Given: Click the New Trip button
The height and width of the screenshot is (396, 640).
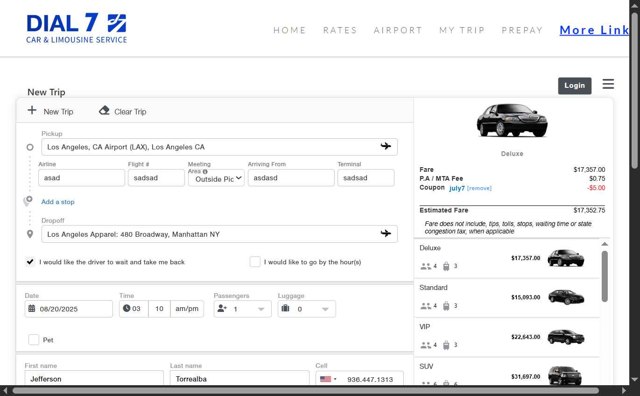Looking at the screenshot, I should coord(50,111).
